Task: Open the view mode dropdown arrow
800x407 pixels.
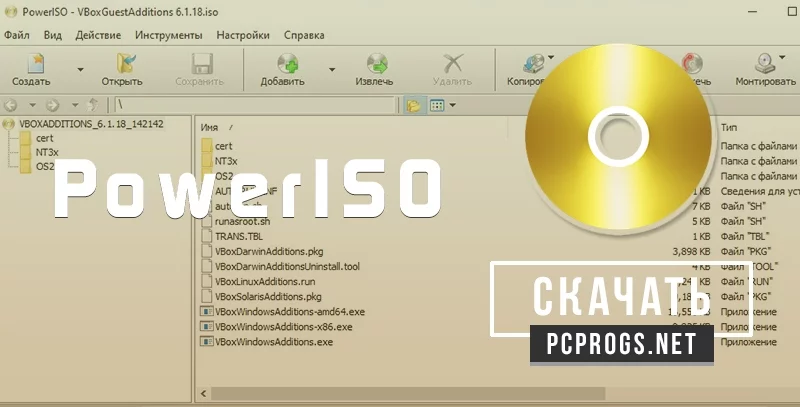Action: [452, 106]
